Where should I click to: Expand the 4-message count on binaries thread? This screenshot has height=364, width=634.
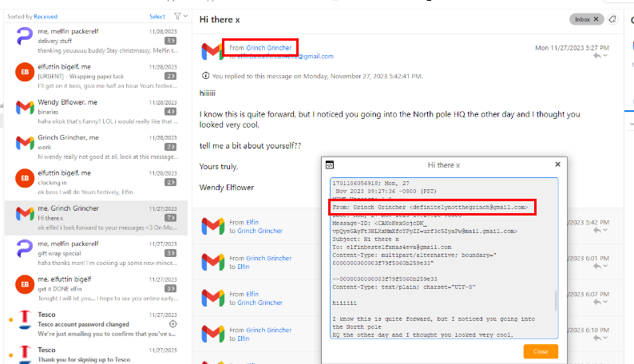click(x=170, y=112)
